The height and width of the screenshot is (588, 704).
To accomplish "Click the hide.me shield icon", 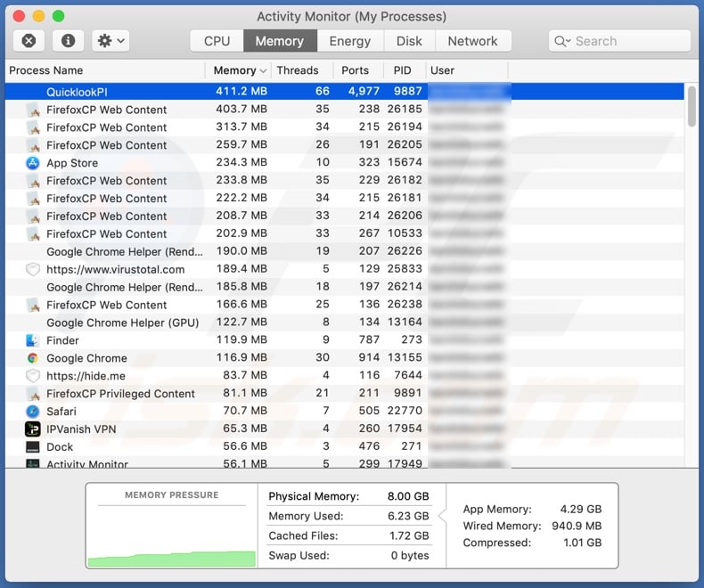I will click(33, 376).
